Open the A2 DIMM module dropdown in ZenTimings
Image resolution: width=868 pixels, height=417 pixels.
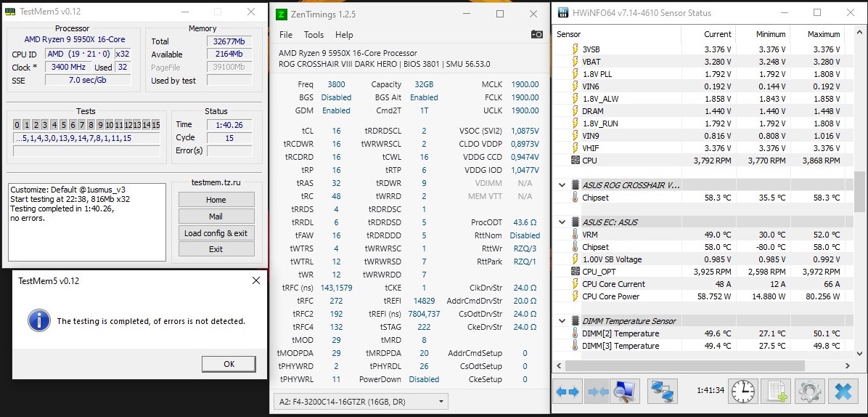[361, 401]
